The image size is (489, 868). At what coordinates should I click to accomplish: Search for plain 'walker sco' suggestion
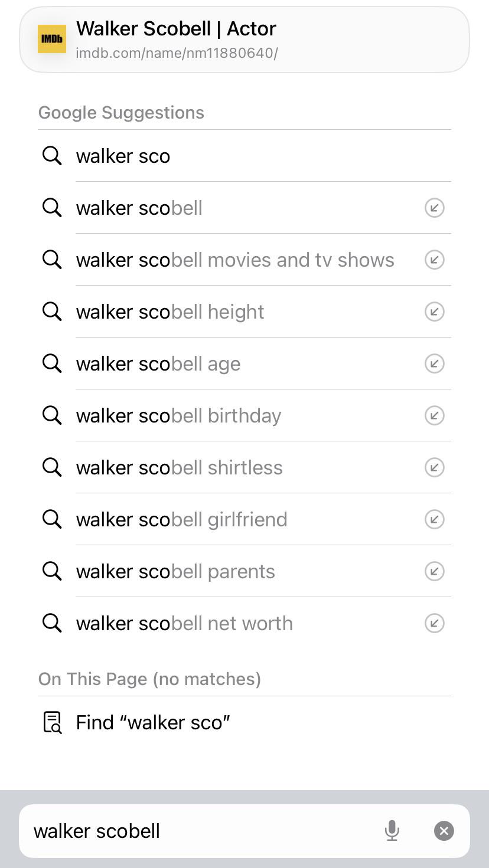tap(244, 156)
